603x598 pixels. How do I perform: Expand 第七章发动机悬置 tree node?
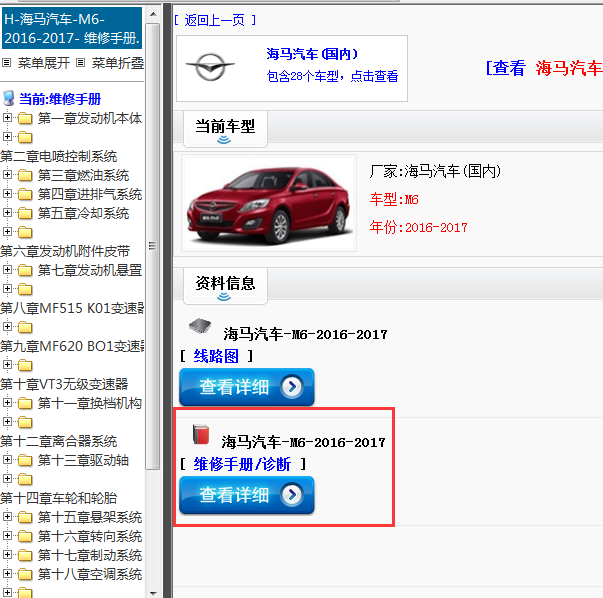coord(7,269)
